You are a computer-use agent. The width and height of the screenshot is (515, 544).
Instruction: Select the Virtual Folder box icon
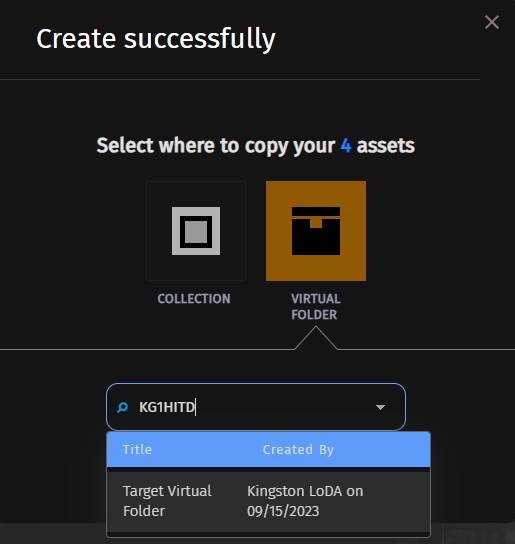[316, 231]
